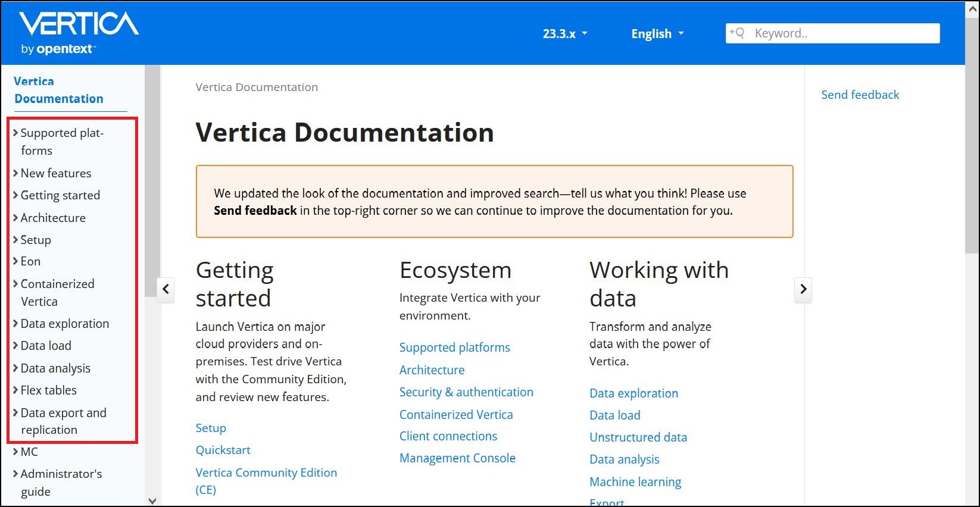Collapse right panel with right arrow button
Screen dimensions: 980x507
(803, 289)
